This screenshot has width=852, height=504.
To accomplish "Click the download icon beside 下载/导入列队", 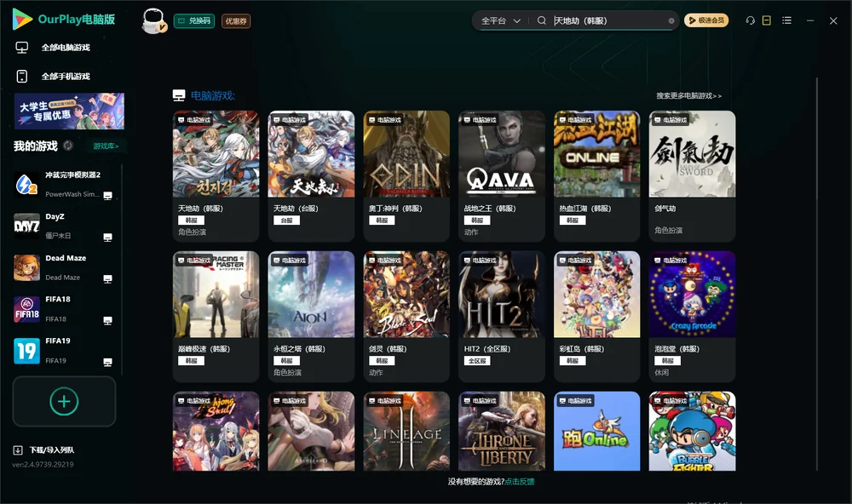I will point(18,450).
